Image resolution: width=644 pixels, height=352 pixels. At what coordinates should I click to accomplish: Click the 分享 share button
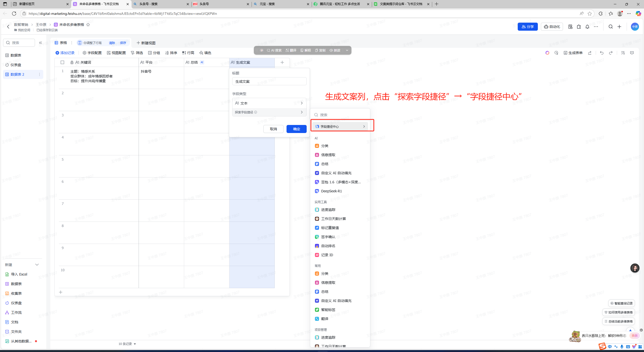coord(527,26)
